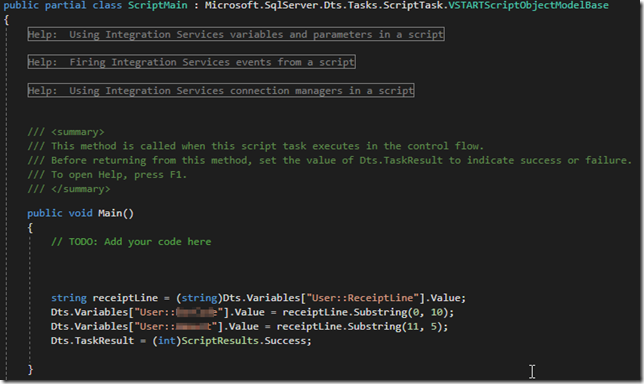Click Microsoft.SqlServer.Dts.Tasks.ScriptTask in the class declaration

tap(324, 5)
